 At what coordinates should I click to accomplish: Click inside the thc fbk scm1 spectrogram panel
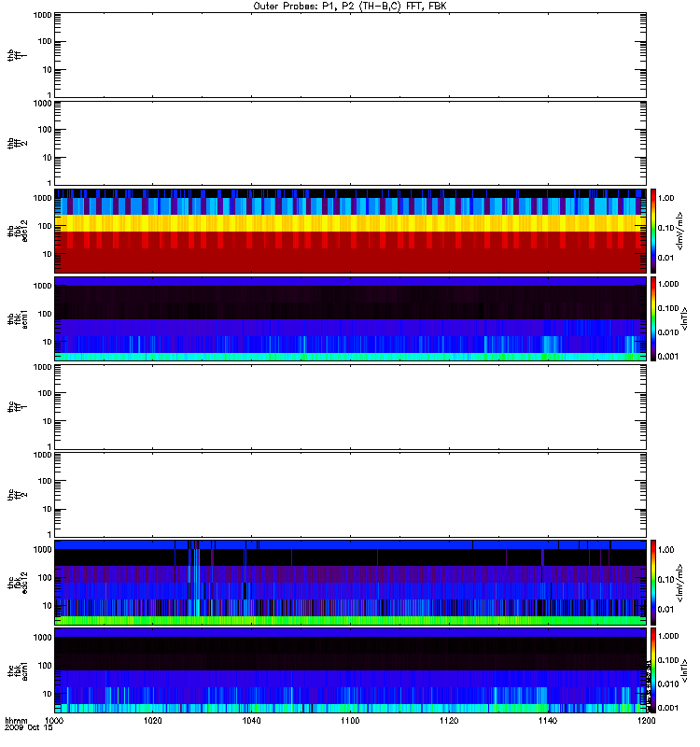click(x=350, y=670)
